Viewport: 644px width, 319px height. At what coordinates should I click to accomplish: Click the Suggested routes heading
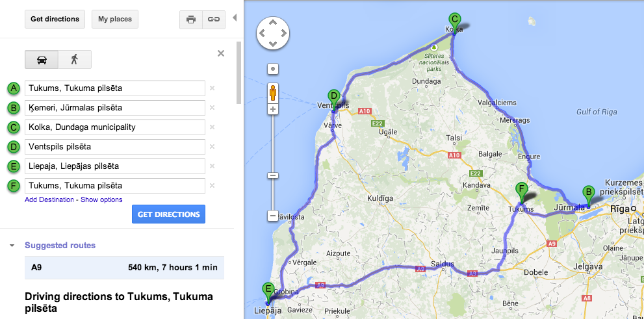pyautogui.click(x=60, y=245)
